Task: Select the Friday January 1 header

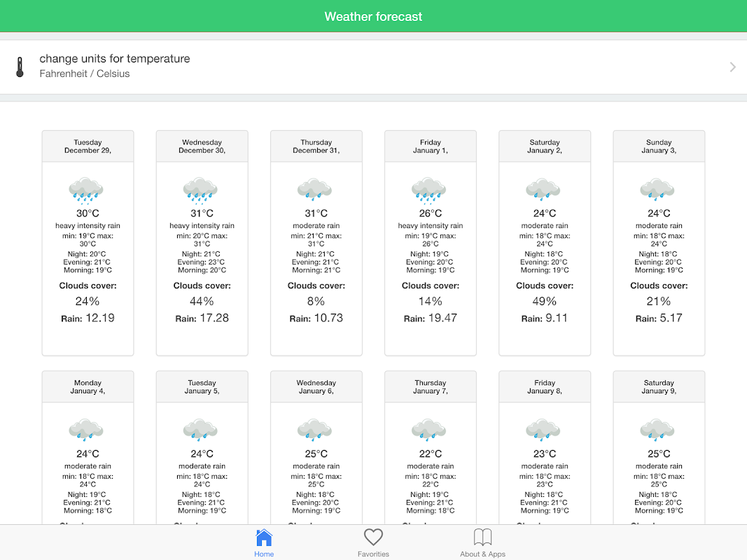Action: pyautogui.click(x=431, y=146)
